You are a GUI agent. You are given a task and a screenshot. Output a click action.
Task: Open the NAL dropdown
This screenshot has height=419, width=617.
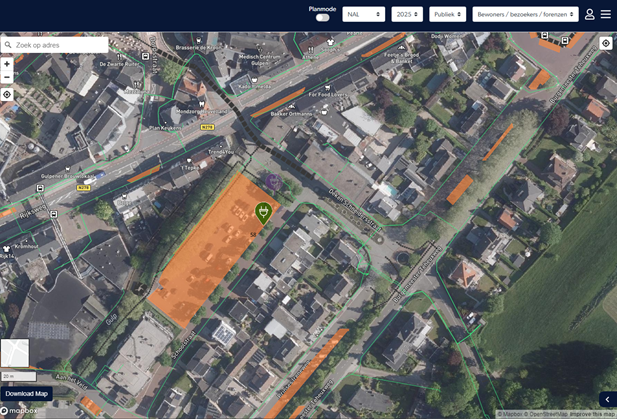363,14
